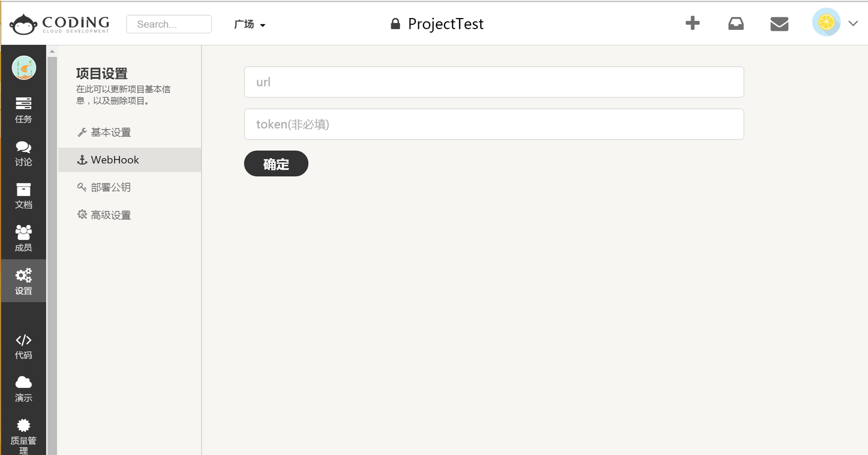868x455 pixels.
Task: Open the inbox tray icon
Action: pyautogui.click(x=736, y=23)
